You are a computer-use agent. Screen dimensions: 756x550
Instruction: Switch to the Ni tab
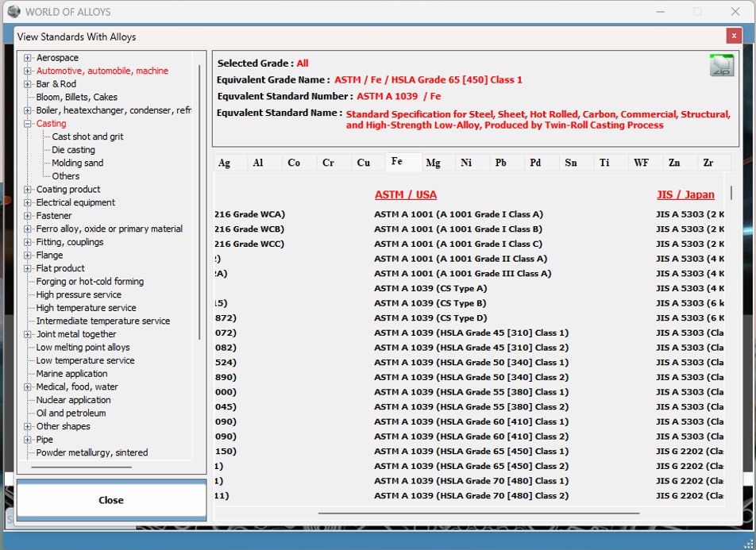click(x=472, y=163)
